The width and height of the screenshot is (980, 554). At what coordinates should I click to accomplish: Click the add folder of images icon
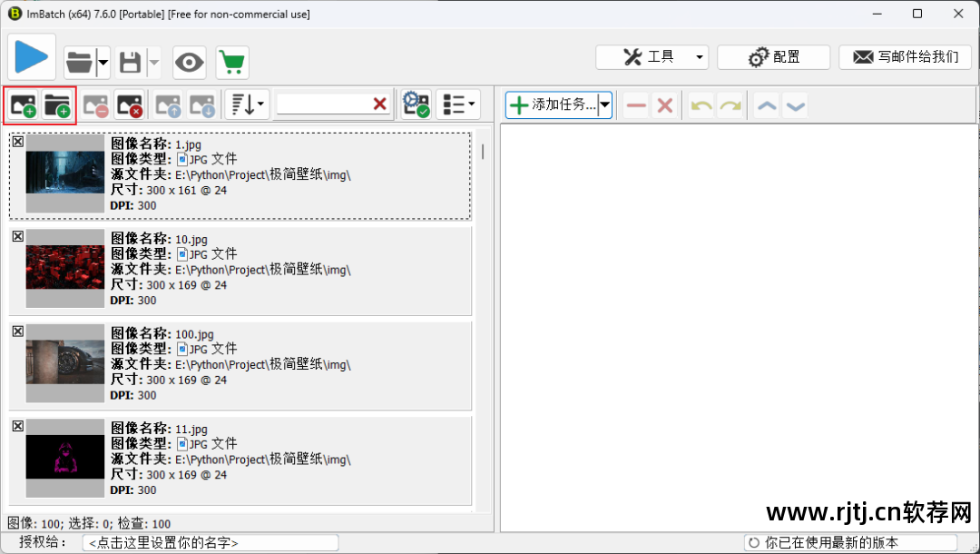click(x=57, y=105)
